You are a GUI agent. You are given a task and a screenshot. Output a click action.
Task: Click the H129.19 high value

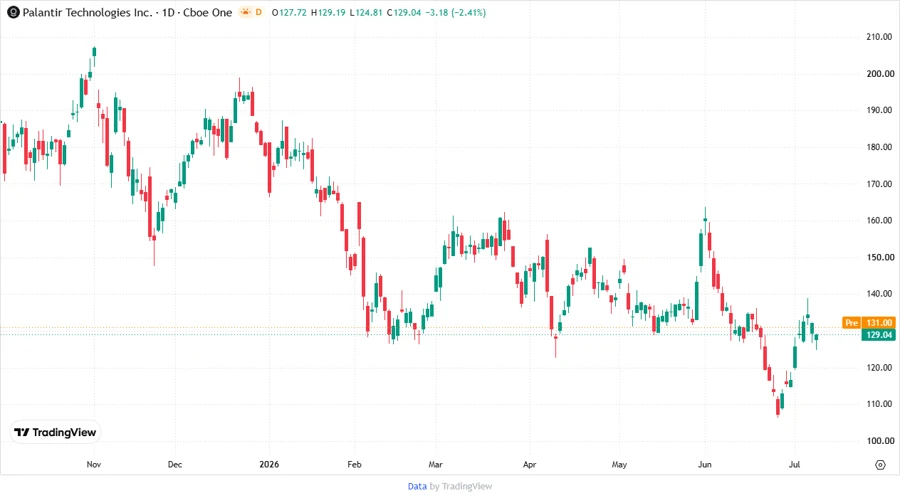click(x=328, y=12)
